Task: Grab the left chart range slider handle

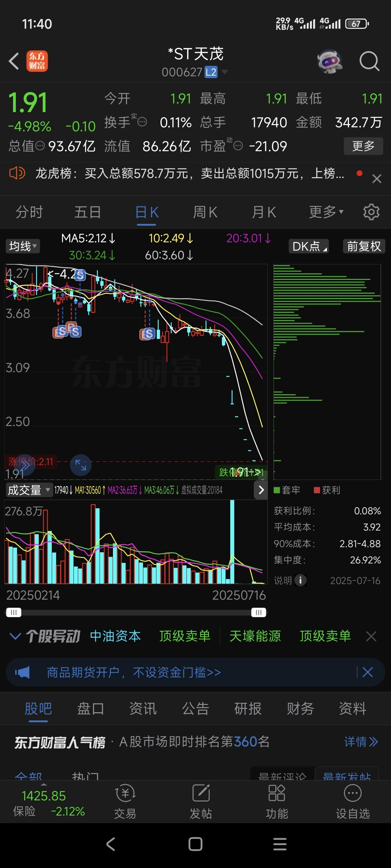Action: click(14, 612)
